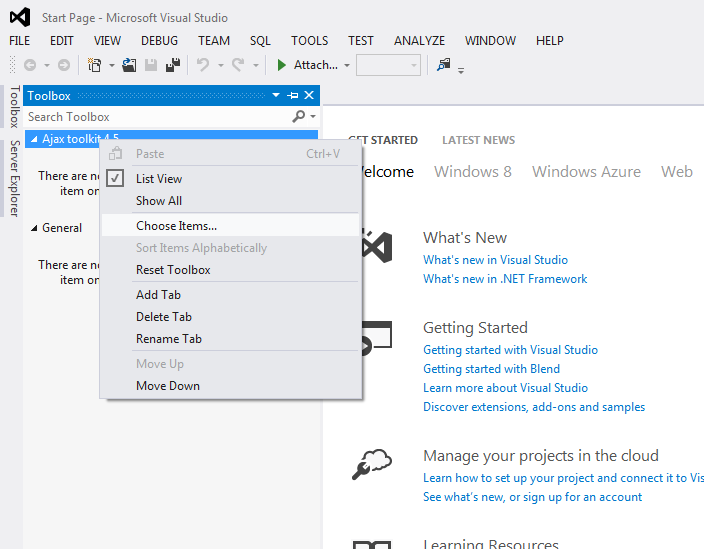Close the Toolbox panel

click(x=309, y=95)
